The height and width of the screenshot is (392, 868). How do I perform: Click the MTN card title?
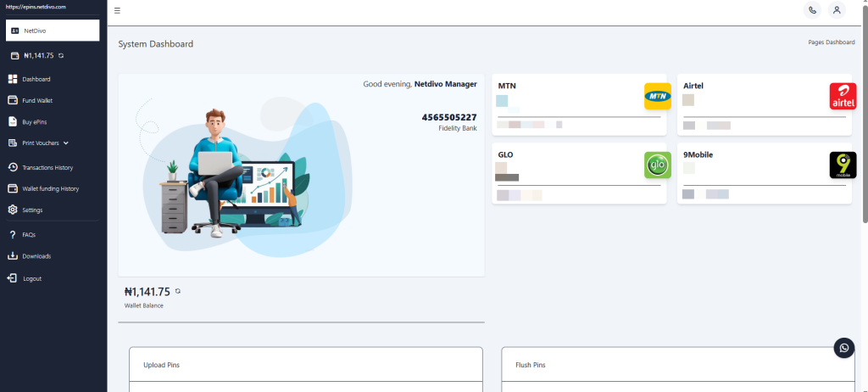click(507, 86)
